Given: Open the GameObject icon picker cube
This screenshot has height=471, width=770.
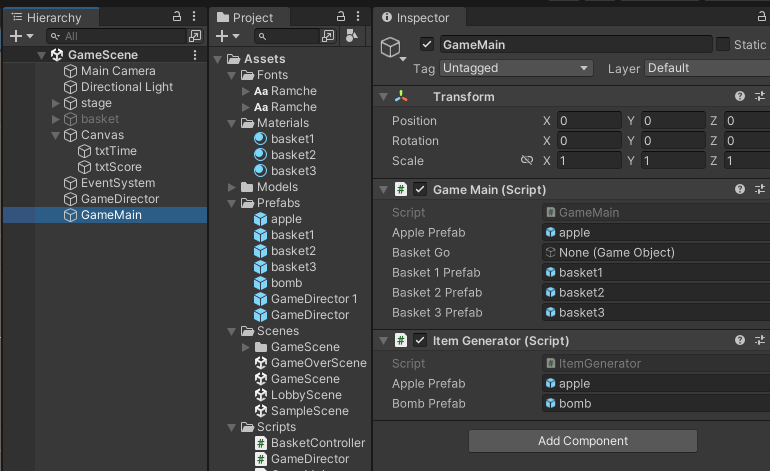Looking at the screenshot, I should pos(393,48).
